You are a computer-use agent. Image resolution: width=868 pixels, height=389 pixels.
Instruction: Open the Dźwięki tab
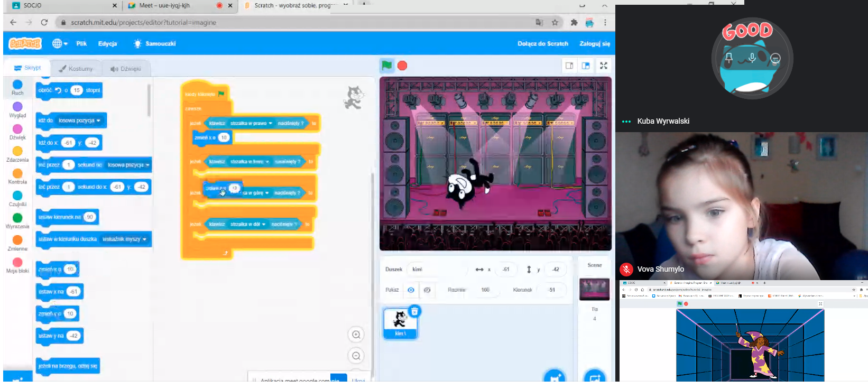click(x=126, y=69)
